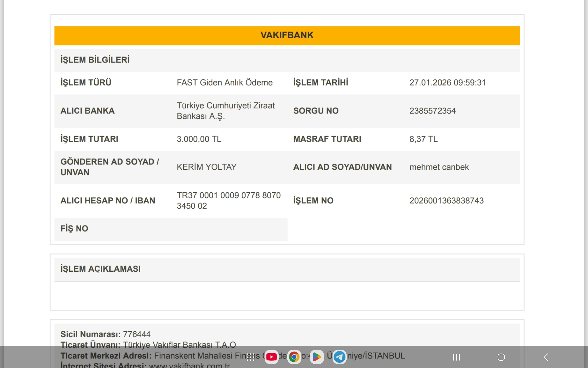Select the Sicil Numarası 776444 line
This screenshot has height=368, width=588.
coord(105,334)
